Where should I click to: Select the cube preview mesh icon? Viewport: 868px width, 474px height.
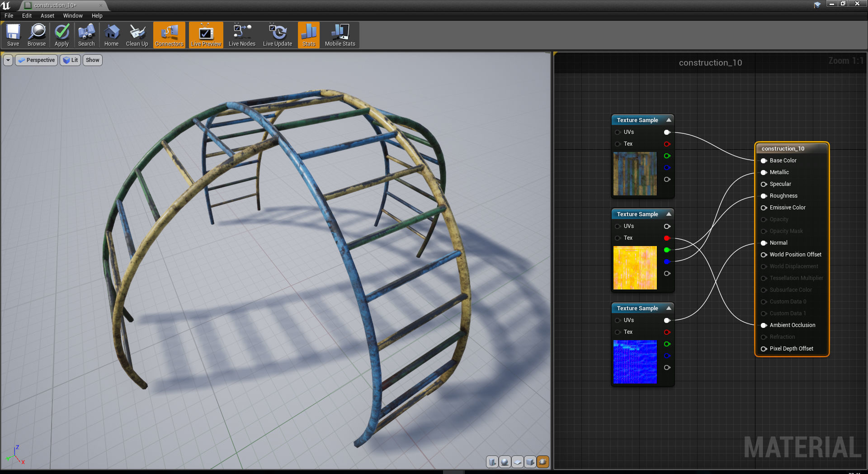530,462
